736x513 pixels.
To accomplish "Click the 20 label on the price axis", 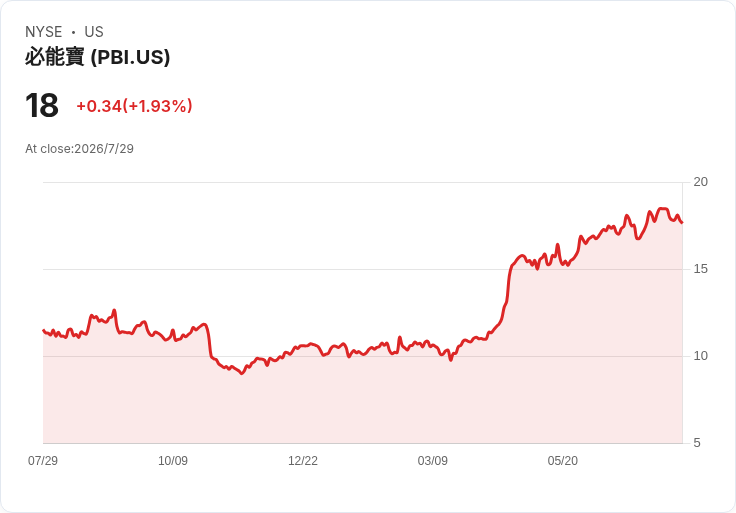I will [x=700, y=182].
